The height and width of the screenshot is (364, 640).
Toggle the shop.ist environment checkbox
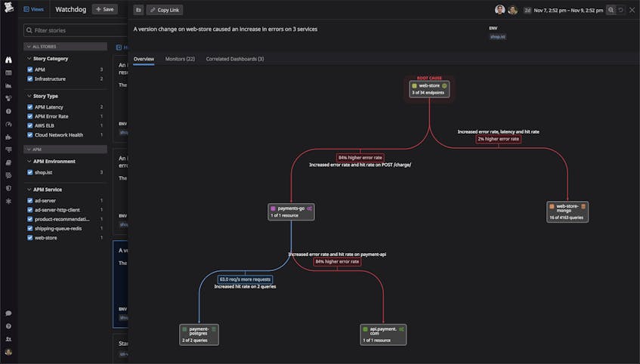29,172
